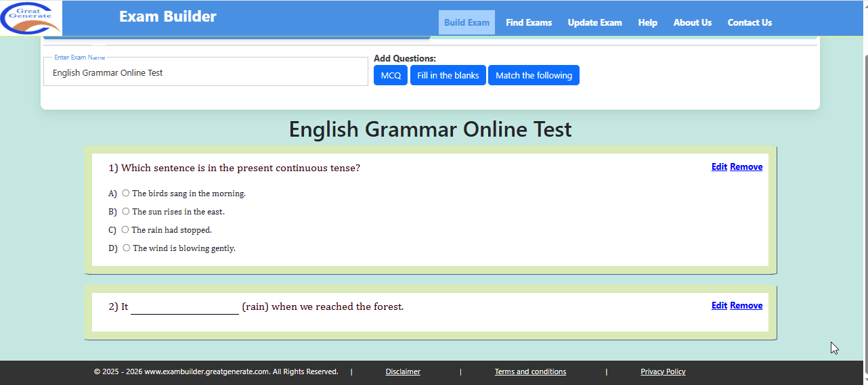Focus the Enter Exam Name field
The width and height of the screenshot is (868, 385).
[206, 72]
